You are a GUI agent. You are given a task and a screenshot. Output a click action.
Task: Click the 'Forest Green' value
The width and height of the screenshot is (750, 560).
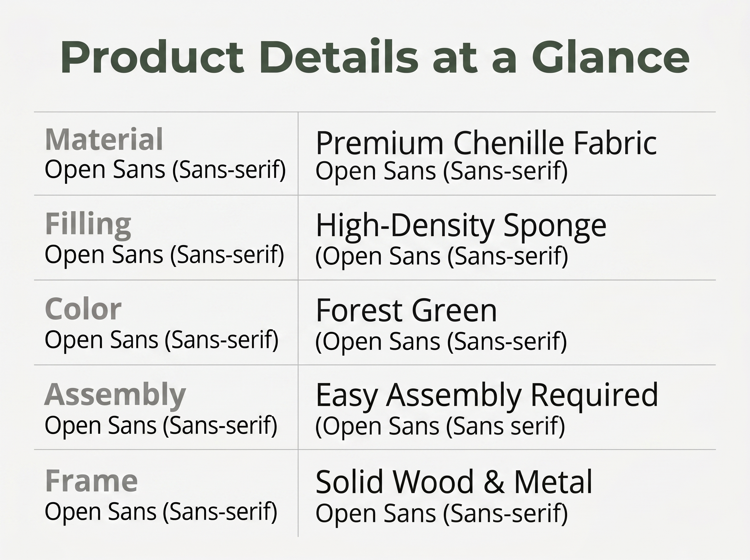click(x=406, y=310)
